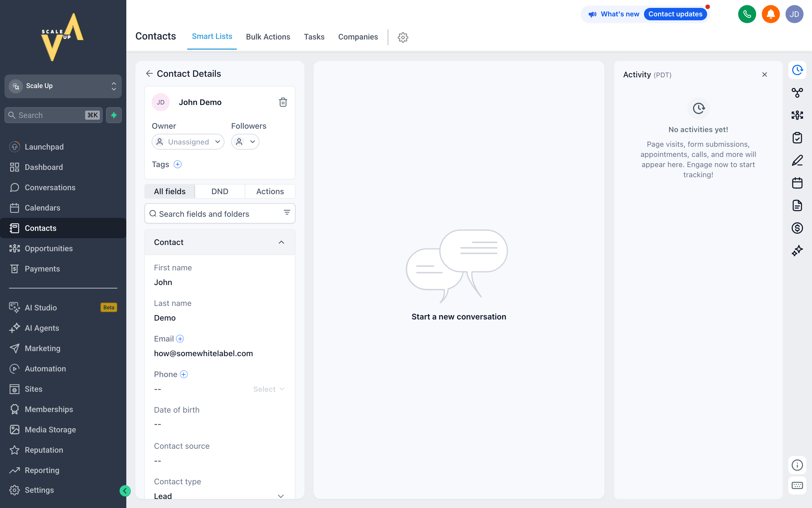Open Marketing in sidebar

click(x=63, y=349)
